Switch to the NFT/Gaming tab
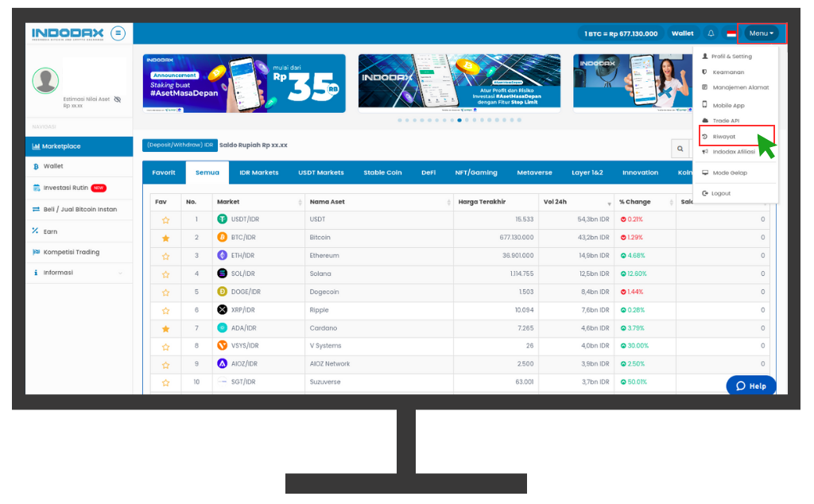Screen dimensions: 814x504 [x=476, y=173]
